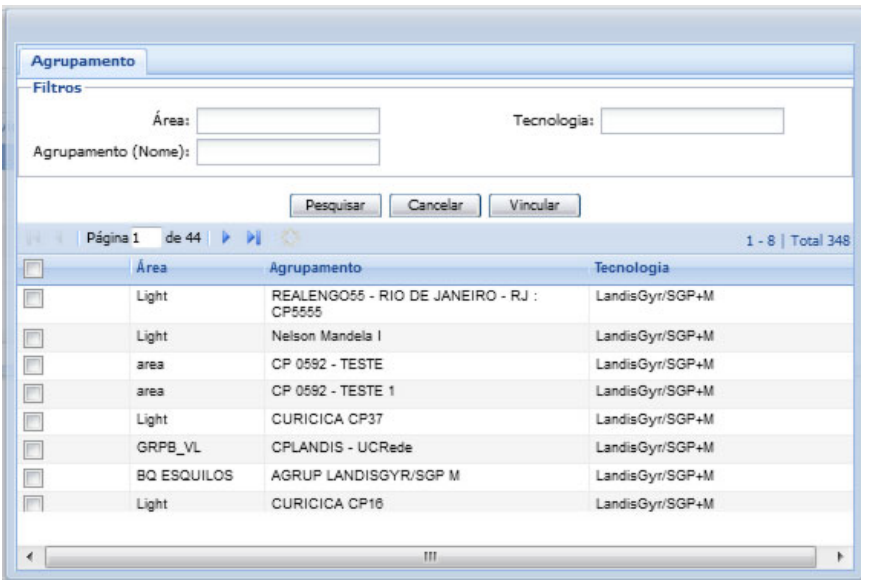Tick the CPLANDIS - UCRede row checkbox

[x=33, y=448]
